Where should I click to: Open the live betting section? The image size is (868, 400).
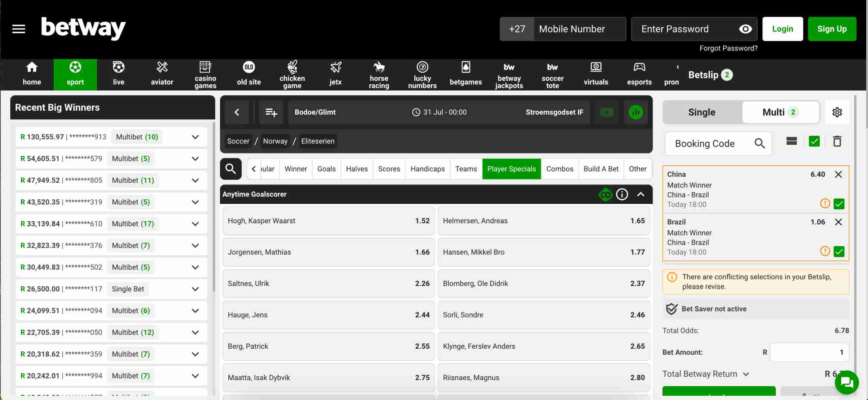(x=118, y=74)
